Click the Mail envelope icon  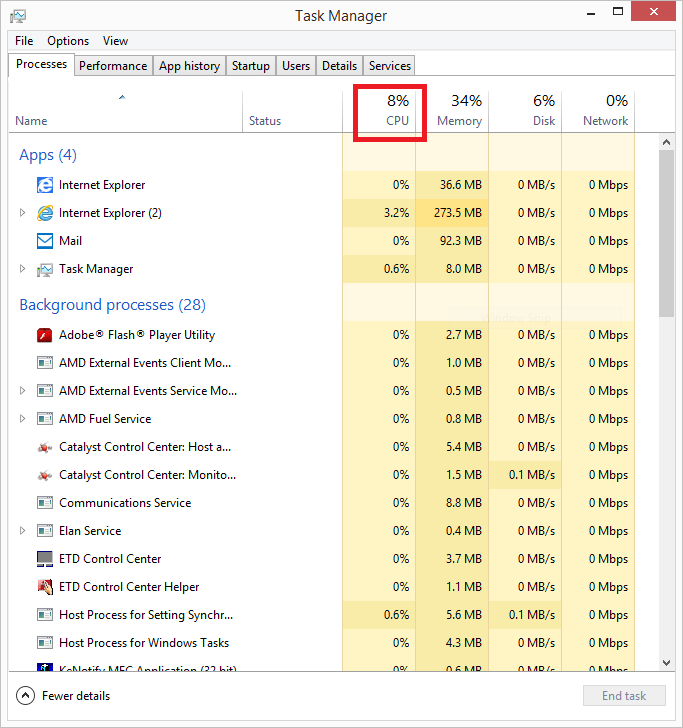pos(45,241)
